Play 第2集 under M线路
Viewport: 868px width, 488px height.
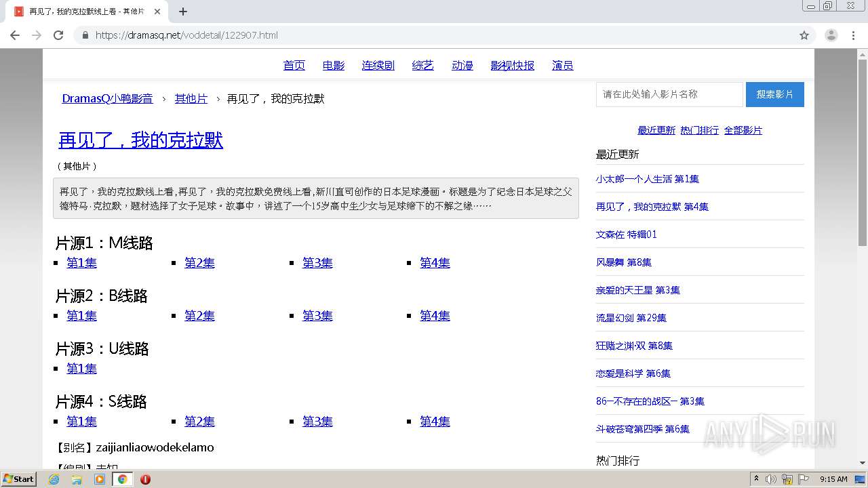[199, 263]
